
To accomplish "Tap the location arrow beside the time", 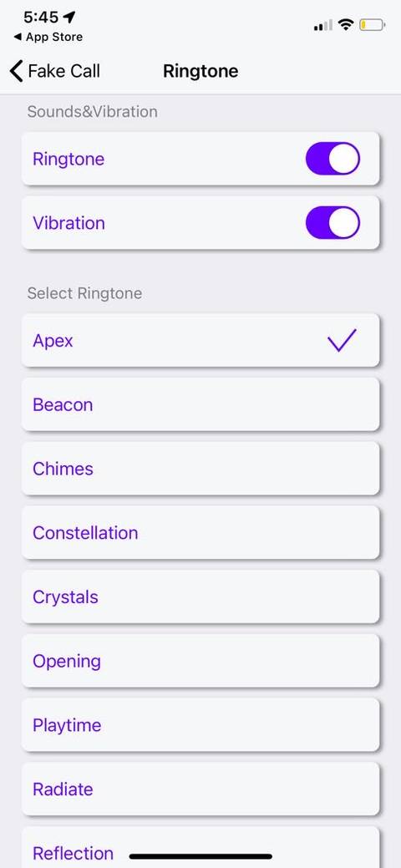I will (x=69, y=18).
